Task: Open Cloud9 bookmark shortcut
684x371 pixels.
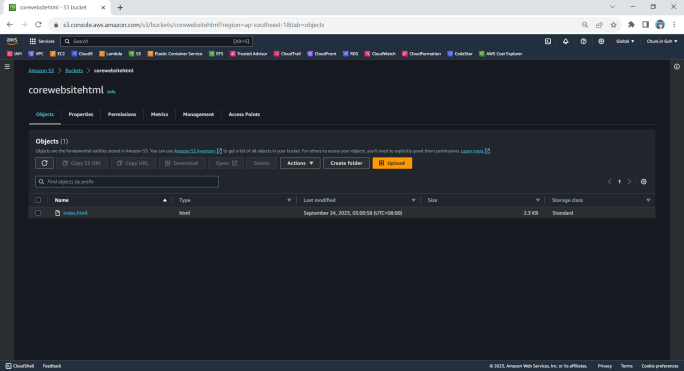Action: 82,54
